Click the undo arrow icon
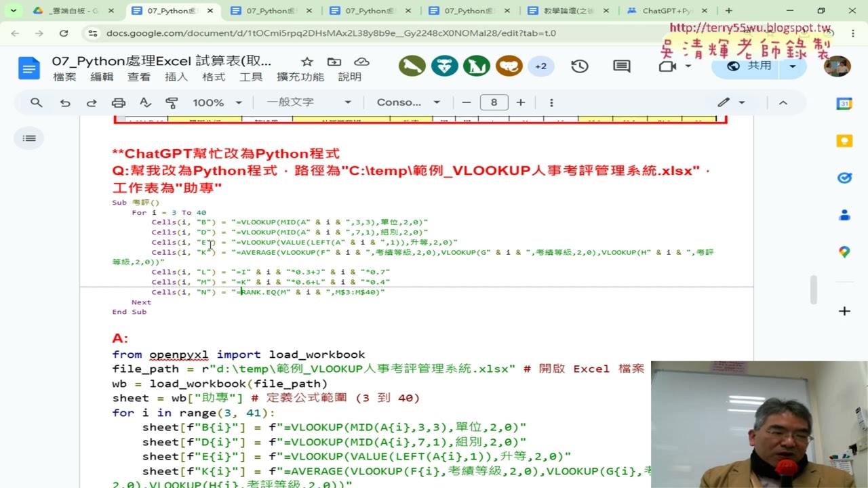 click(x=65, y=102)
